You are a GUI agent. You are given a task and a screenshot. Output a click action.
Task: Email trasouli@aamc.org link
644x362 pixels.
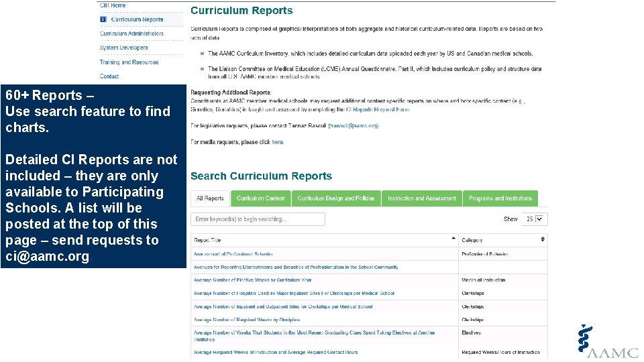tap(354, 125)
